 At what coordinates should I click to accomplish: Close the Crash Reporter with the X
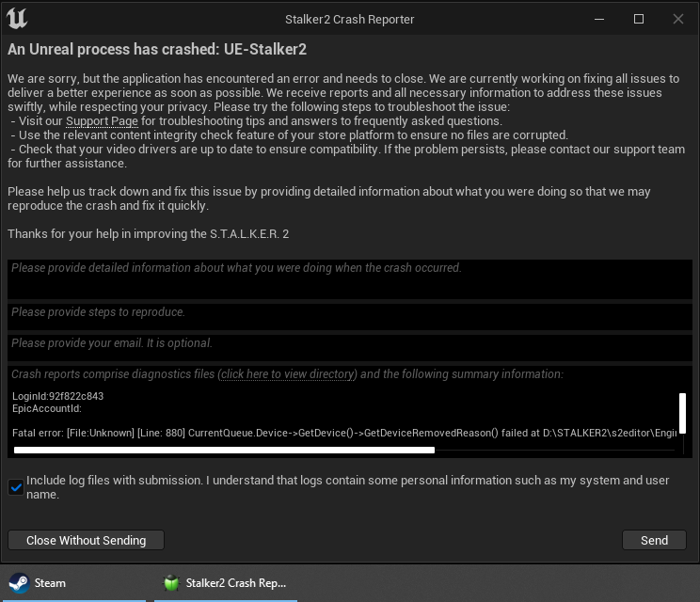677,19
